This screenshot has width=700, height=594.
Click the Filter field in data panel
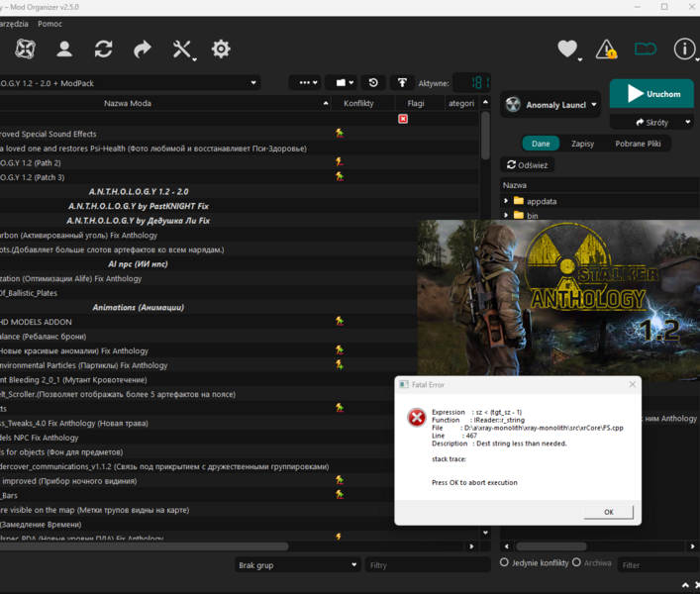[659, 565]
